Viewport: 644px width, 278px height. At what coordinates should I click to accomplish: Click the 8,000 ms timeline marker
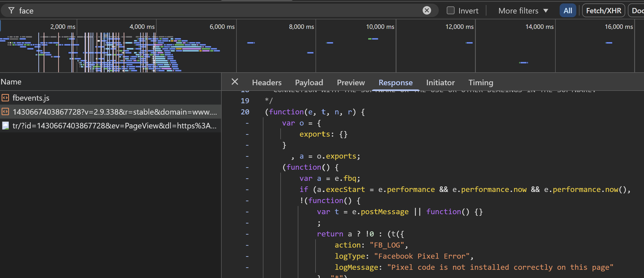(302, 27)
